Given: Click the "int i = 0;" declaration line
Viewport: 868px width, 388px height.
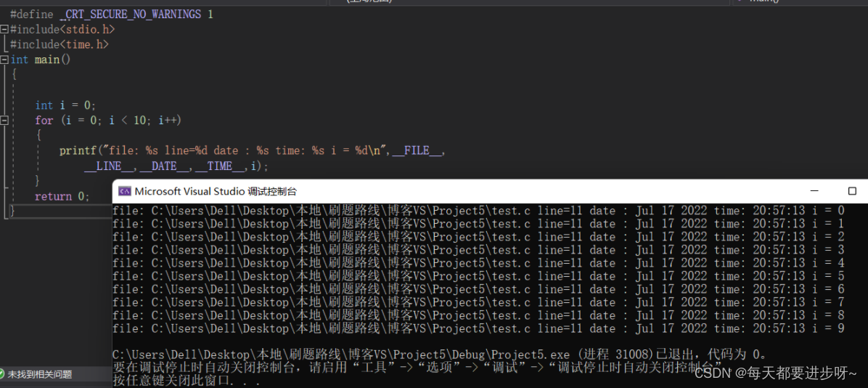Looking at the screenshot, I should (x=65, y=105).
